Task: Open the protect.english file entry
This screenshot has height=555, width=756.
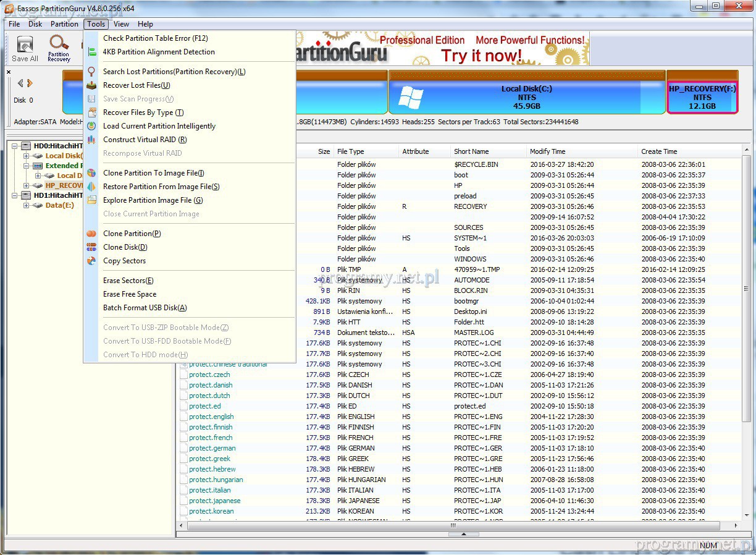Action: (211, 417)
